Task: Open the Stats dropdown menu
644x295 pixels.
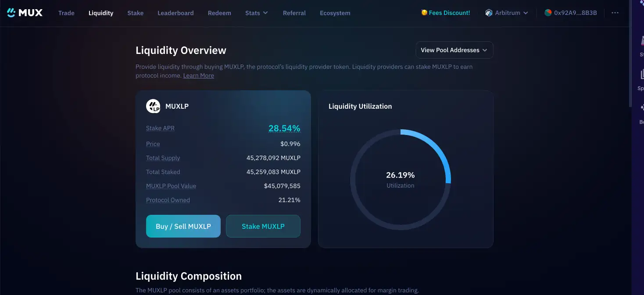Action: point(257,13)
